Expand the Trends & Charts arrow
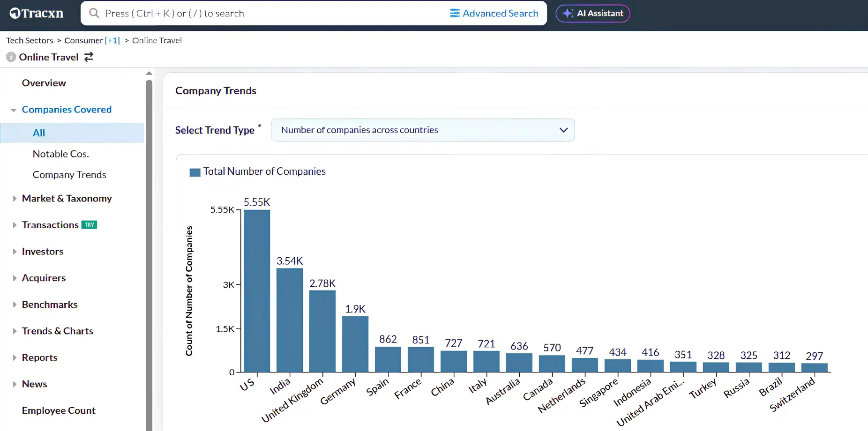The image size is (868, 431). (15, 331)
